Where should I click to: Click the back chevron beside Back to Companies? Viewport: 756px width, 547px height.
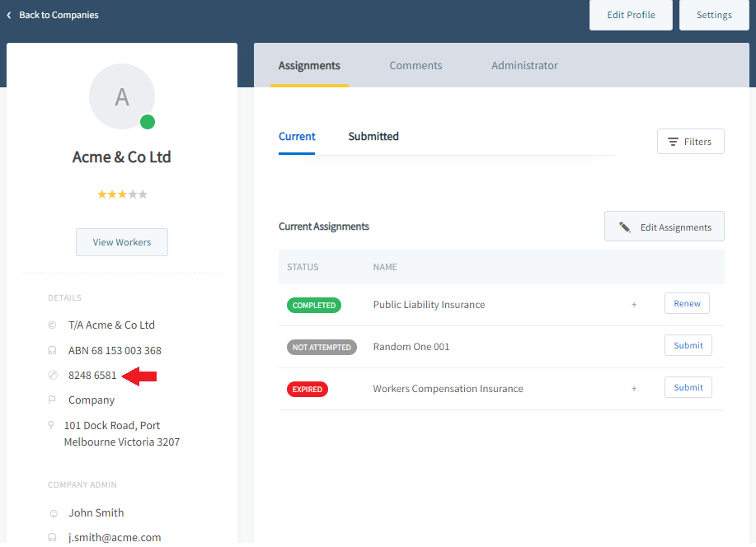coord(9,15)
